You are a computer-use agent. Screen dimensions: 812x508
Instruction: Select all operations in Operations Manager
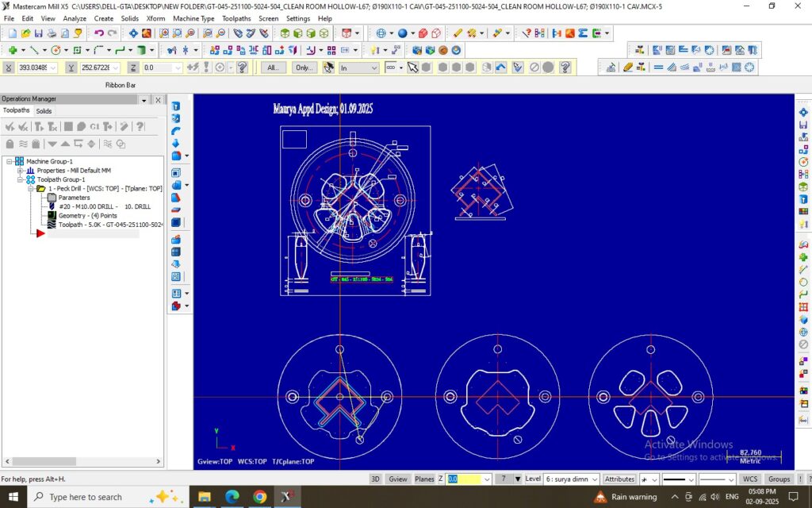(10, 126)
